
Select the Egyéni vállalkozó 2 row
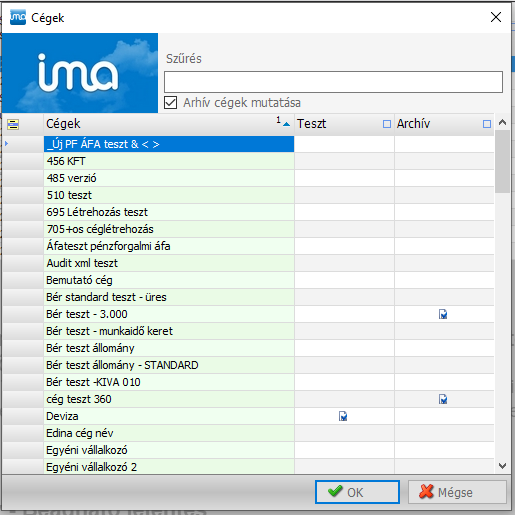click(248, 467)
